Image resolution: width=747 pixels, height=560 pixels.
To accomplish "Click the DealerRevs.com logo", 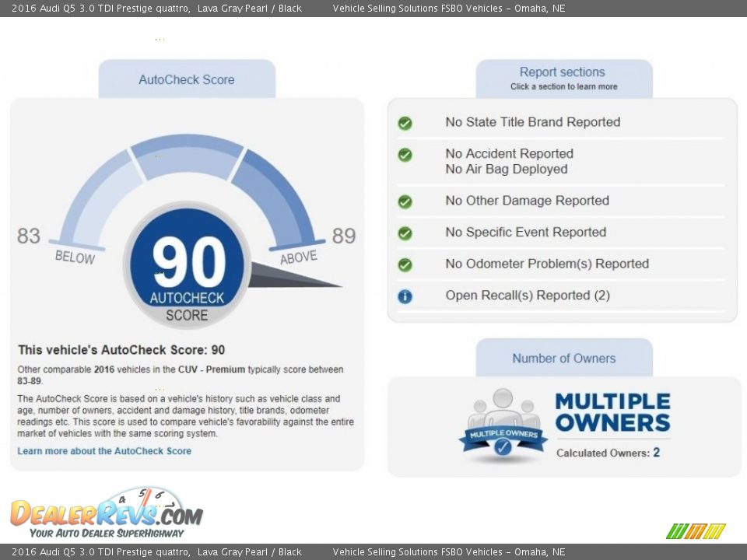I will coord(107,513).
